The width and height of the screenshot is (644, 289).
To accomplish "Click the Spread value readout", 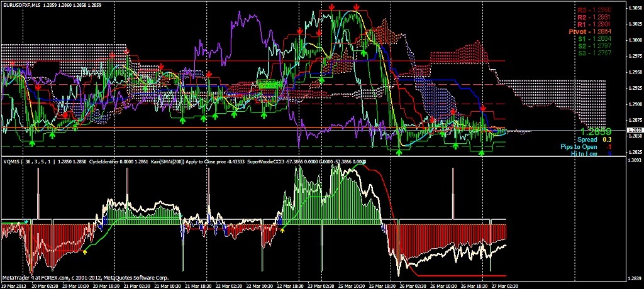I will coord(594,139).
